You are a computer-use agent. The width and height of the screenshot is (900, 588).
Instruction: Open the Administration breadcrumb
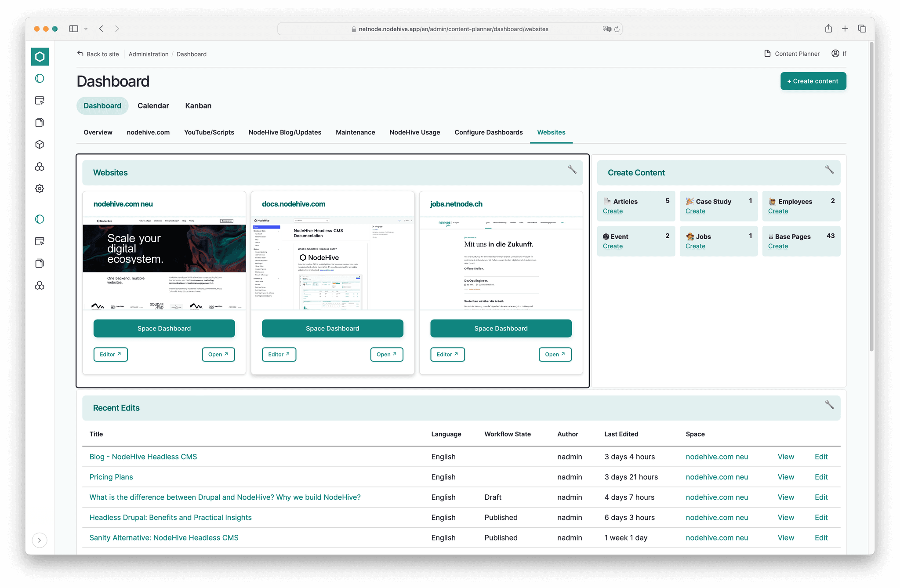point(149,54)
